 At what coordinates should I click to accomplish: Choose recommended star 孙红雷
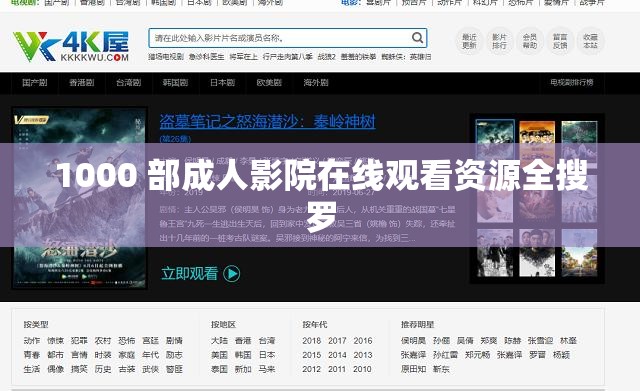point(445,355)
